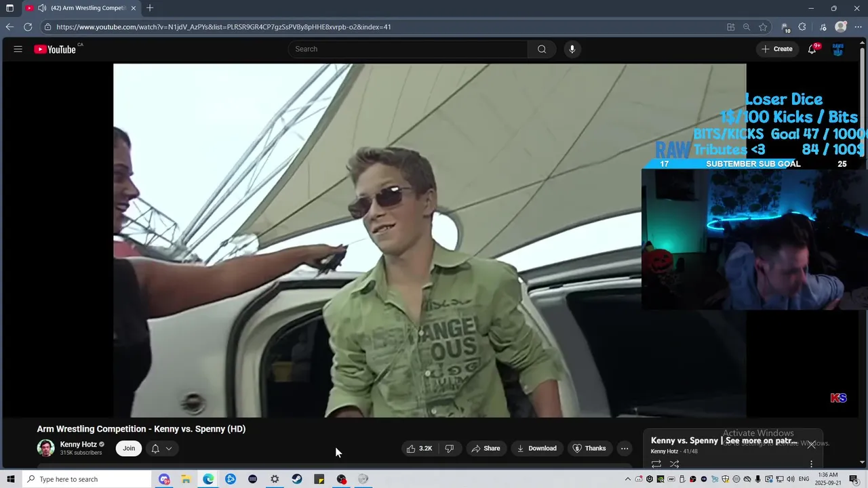This screenshot has width=868, height=488.
Task: Click the address bar URL
Action: click(224, 27)
